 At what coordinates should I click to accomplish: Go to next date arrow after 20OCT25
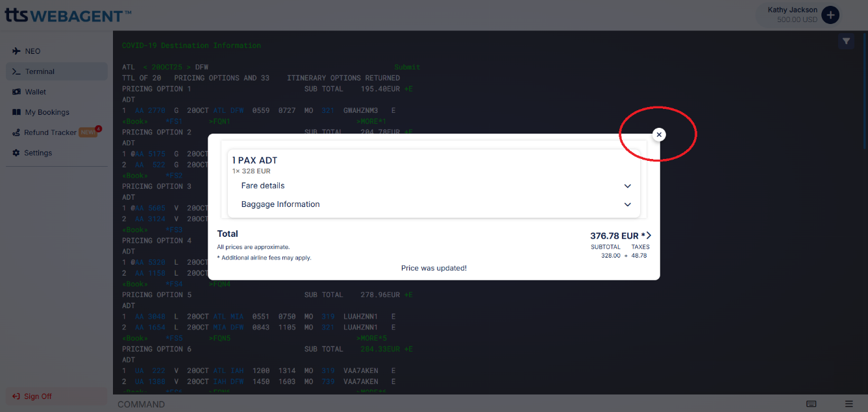tap(189, 67)
